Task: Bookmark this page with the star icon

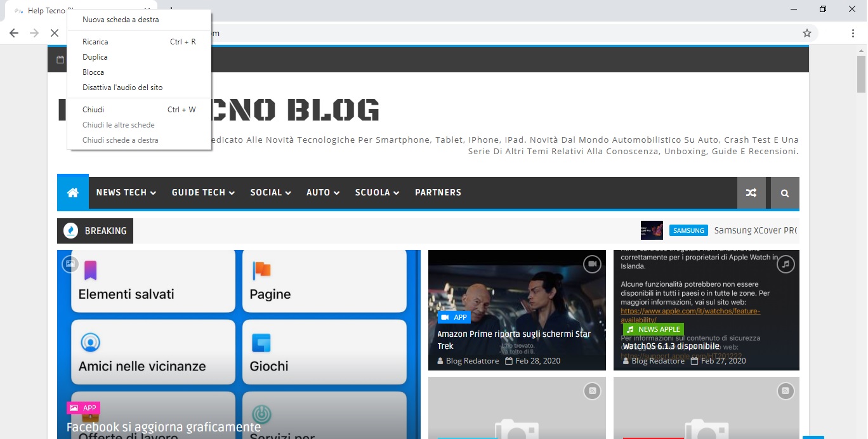Action: tap(807, 33)
